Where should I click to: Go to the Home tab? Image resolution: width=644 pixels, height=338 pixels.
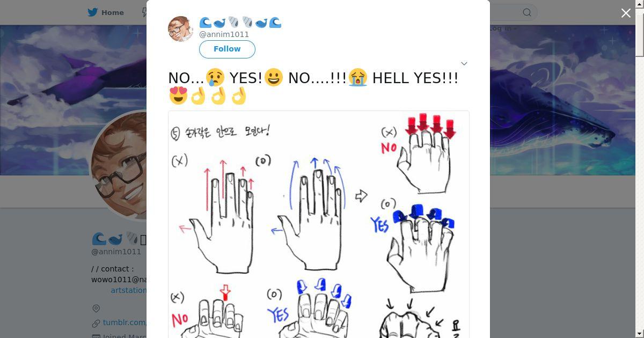(x=106, y=12)
